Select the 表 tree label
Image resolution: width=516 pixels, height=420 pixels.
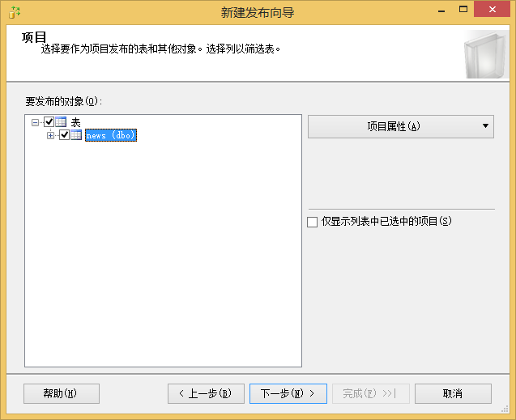(75, 122)
